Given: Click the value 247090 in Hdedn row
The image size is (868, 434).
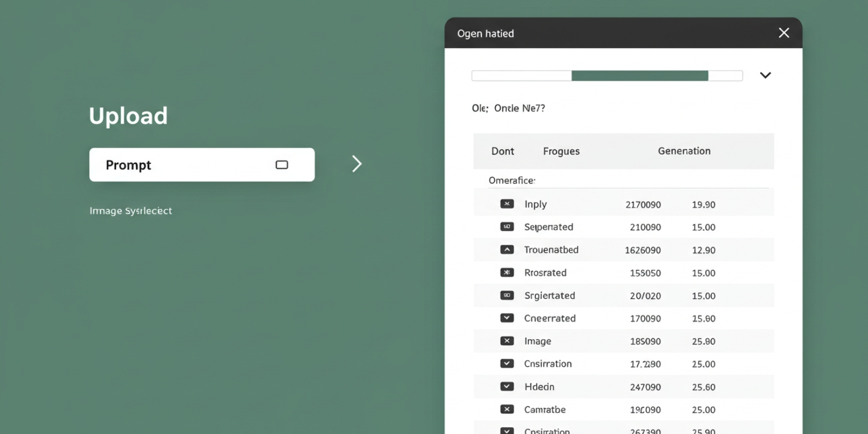Looking at the screenshot, I should [645, 387].
